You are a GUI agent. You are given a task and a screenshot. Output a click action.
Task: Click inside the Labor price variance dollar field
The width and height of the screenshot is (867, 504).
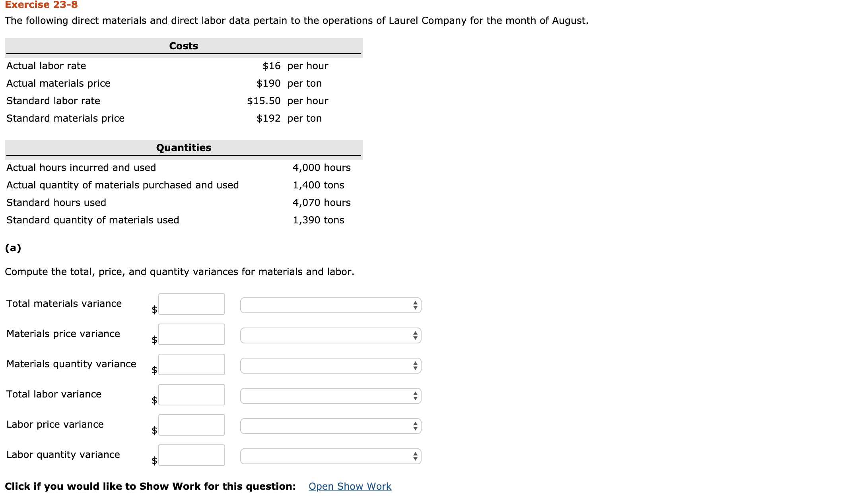[191, 425]
